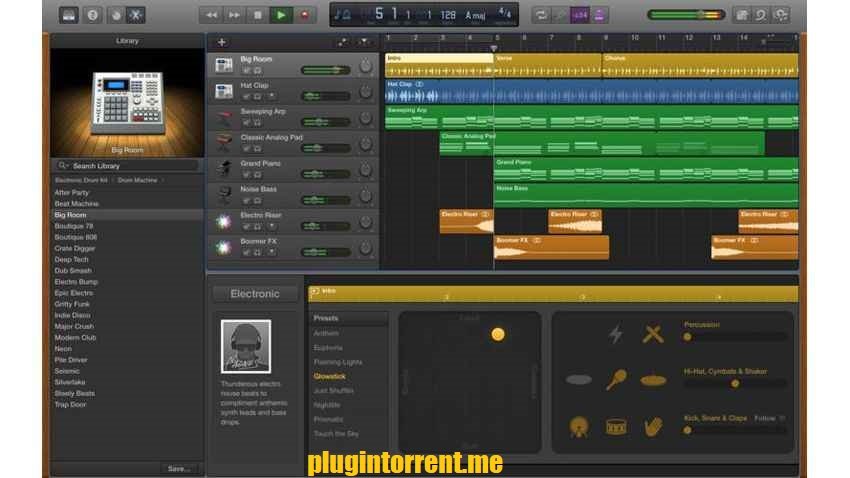Mute the Sweeping Arp track
This screenshot has width=850, height=478.
tap(247, 122)
